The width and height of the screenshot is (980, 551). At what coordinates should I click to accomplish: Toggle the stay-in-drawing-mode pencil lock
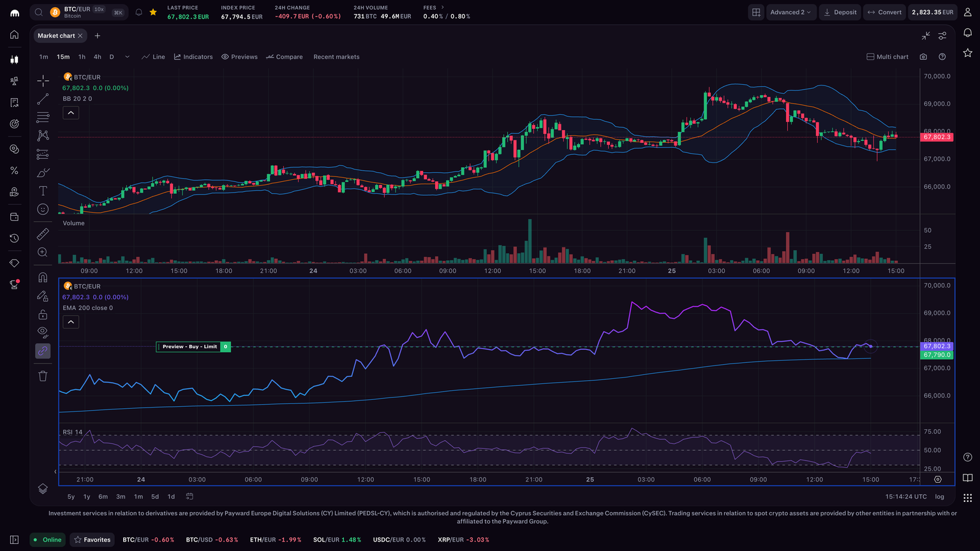point(43,296)
